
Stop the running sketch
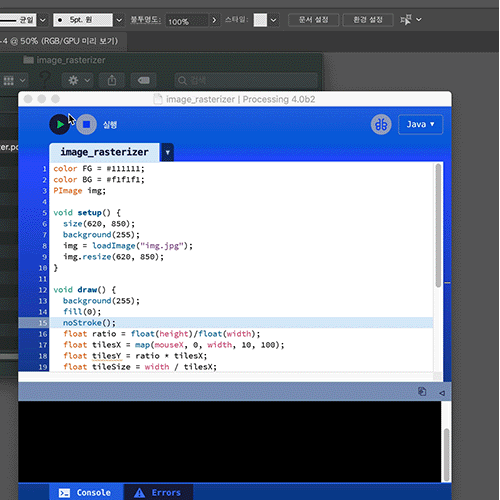pyautogui.click(x=86, y=125)
